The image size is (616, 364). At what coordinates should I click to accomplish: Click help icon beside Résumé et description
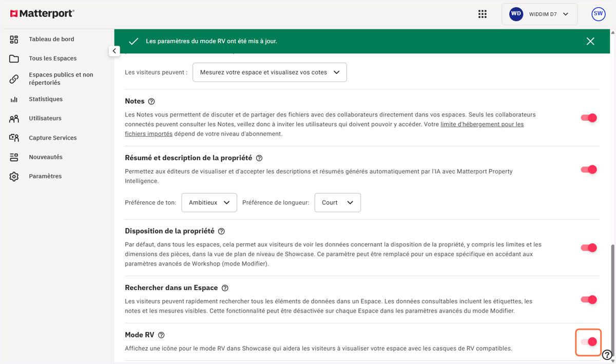pyautogui.click(x=259, y=158)
